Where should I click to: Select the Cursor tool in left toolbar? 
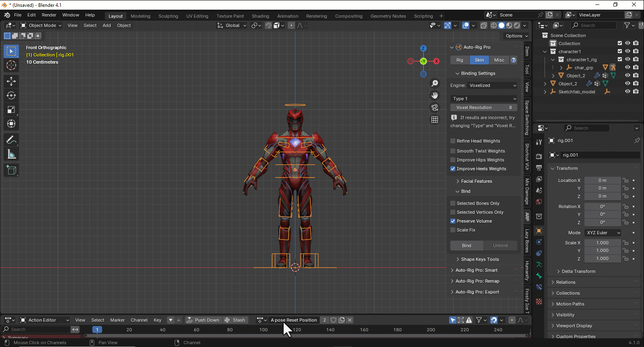[x=11, y=66]
